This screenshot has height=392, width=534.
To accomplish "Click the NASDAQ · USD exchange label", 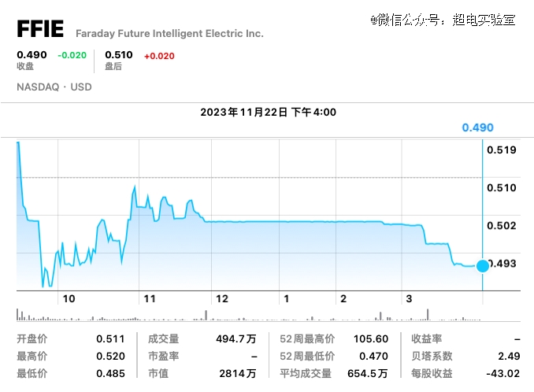I will 54,87.
